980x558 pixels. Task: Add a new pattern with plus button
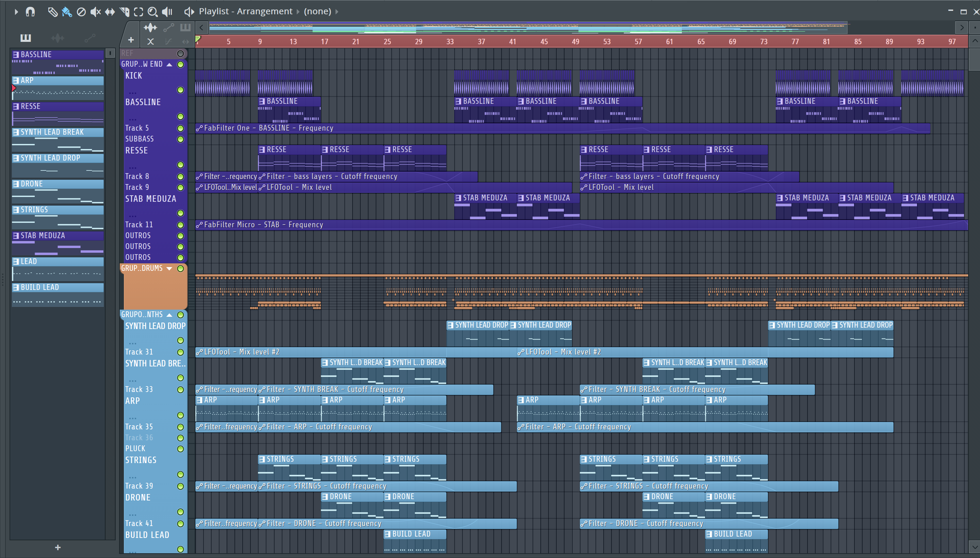58,547
